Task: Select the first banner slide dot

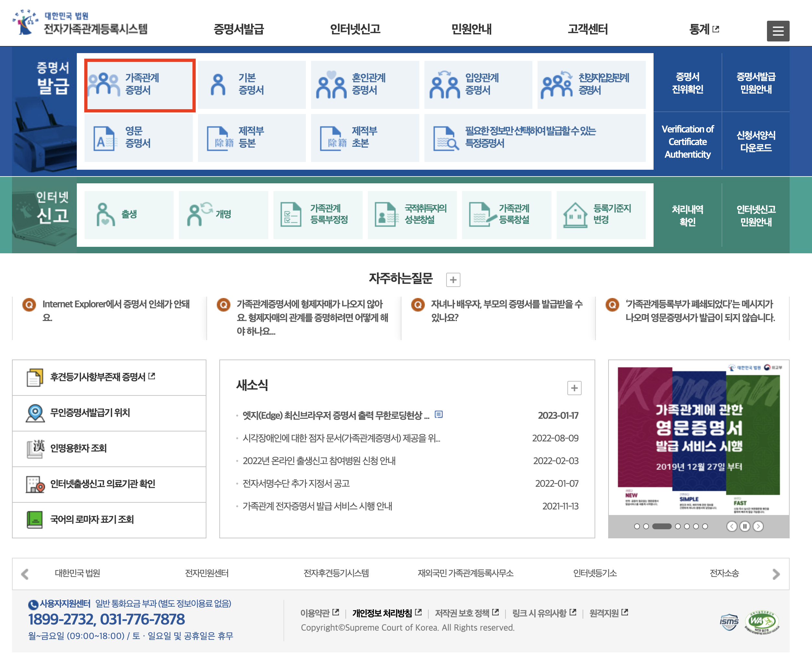Action: [637, 526]
